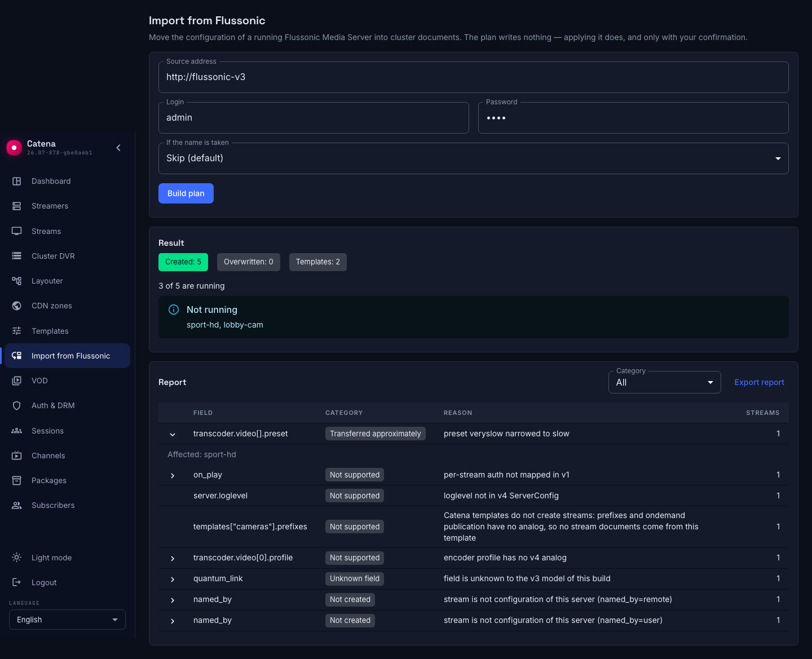Click the 'sport-hd, lobby-cam' text
The width and height of the screenshot is (812, 659).
[x=225, y=325]
